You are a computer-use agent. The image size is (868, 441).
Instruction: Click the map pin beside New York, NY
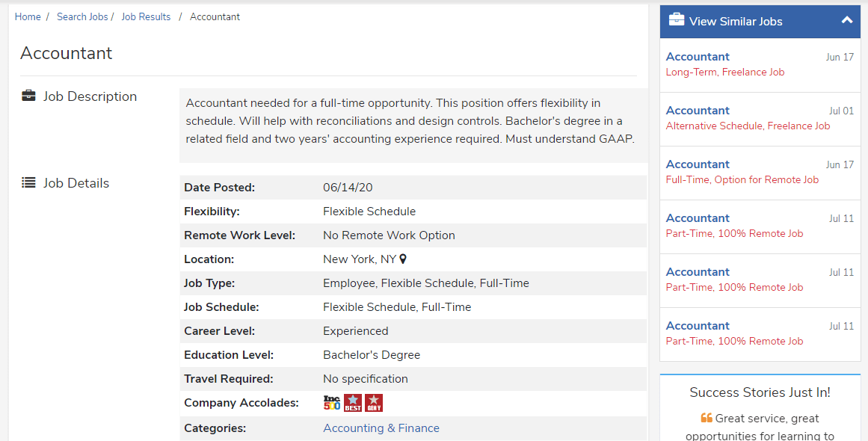tap(403, 259)
